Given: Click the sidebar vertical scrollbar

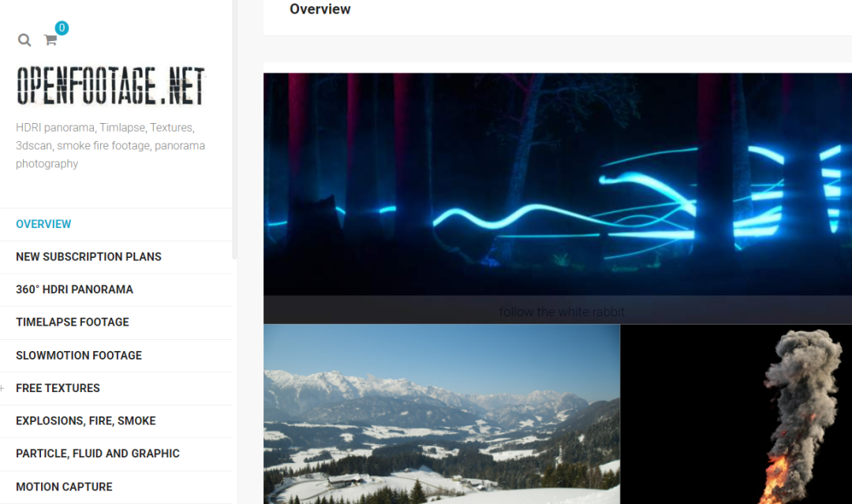Looking at the screenshot, I should coord(235,129).
